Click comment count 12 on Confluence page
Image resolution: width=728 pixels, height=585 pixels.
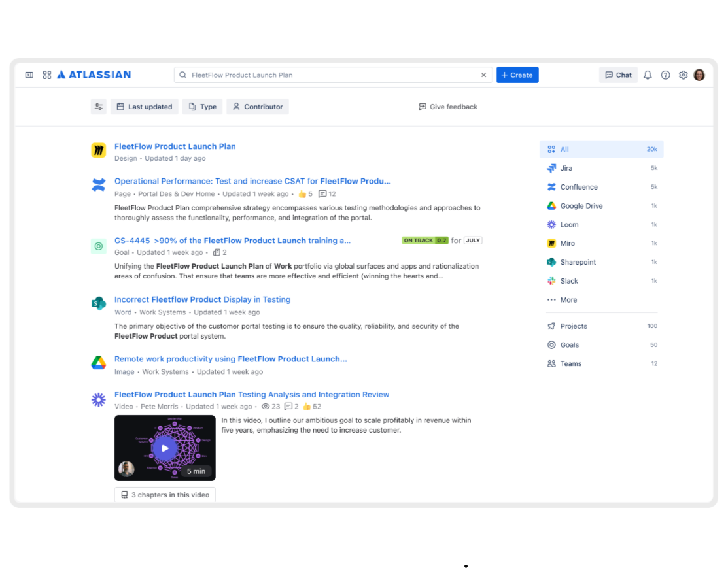327,194
